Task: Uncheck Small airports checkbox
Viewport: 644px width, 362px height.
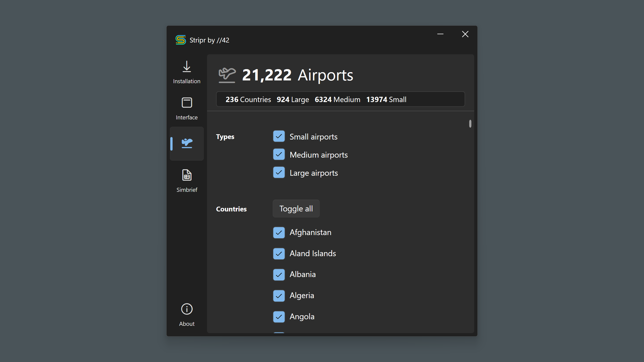Action: click(279, 136)
